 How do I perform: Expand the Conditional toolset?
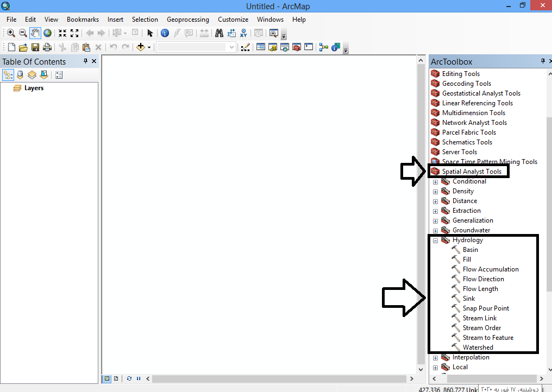436,182
